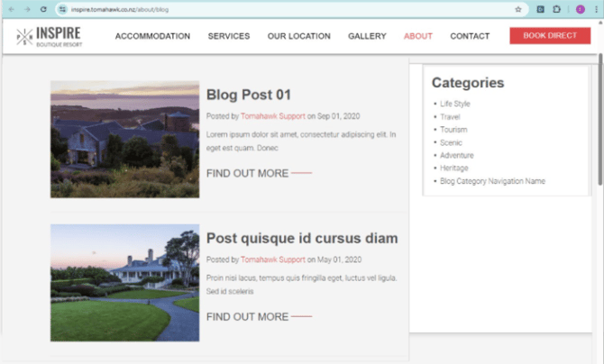
Task: Open the Our Location nav item
Action: pos(298,36)
